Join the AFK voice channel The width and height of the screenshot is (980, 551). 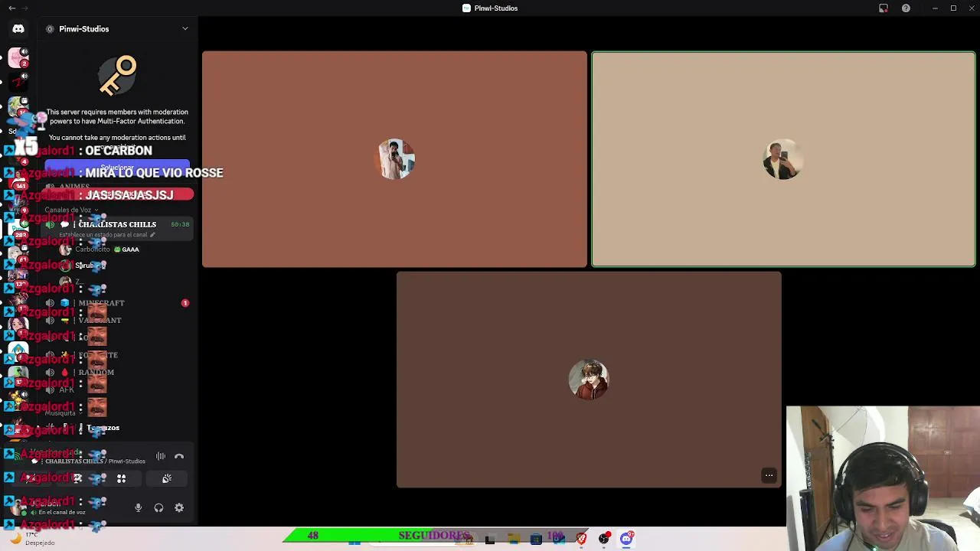[x=67, y=390]
